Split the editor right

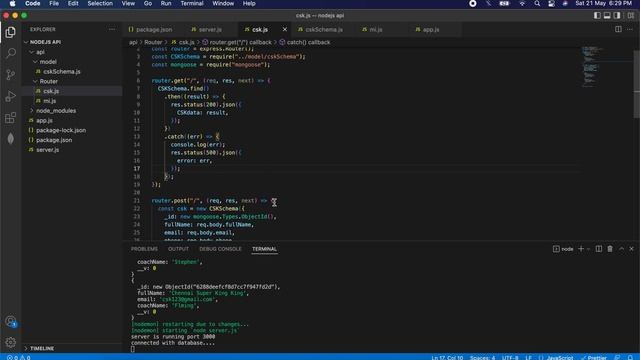[618, 29]
